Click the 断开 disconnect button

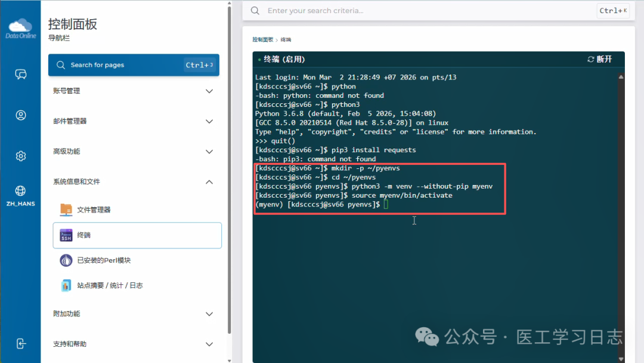coord(600,59)
